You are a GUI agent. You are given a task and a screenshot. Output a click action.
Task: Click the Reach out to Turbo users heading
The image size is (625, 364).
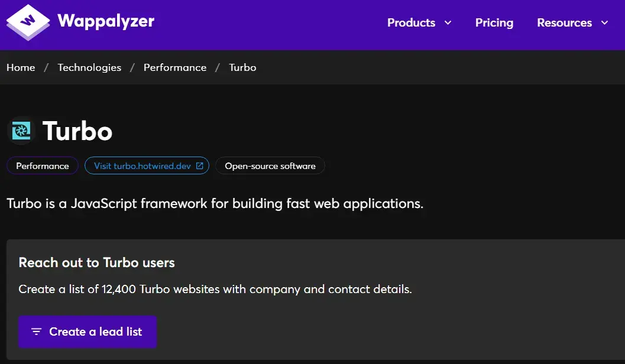click(x=96, y=262)
